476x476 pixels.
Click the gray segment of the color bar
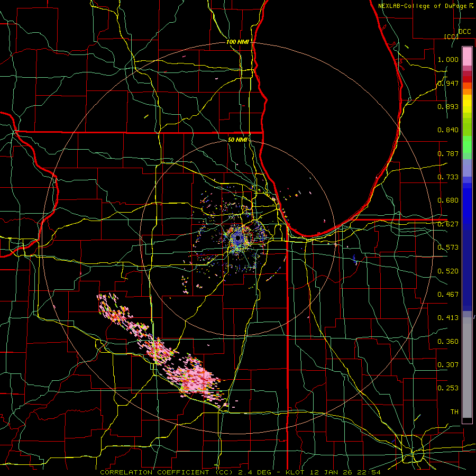point(467,368)
